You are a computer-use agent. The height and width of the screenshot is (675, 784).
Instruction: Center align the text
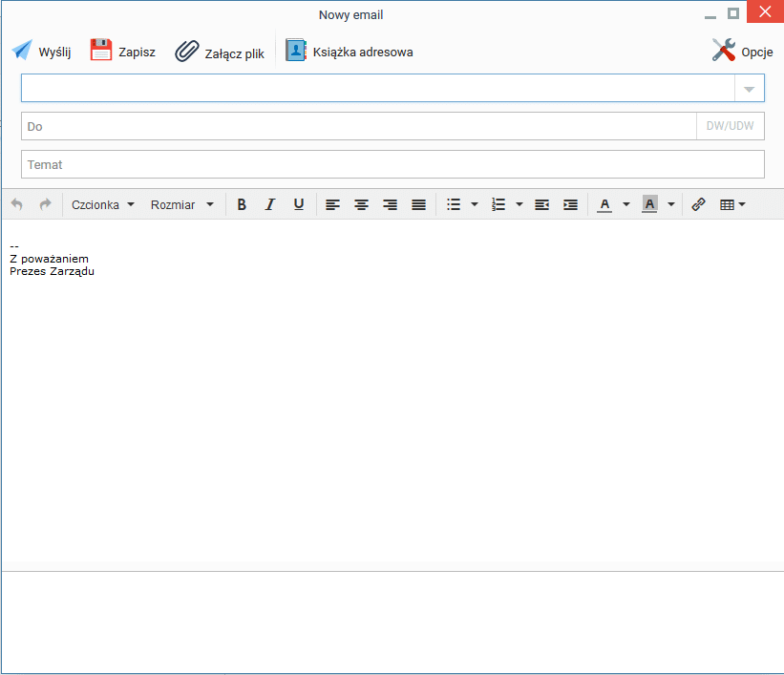[362, 204]
